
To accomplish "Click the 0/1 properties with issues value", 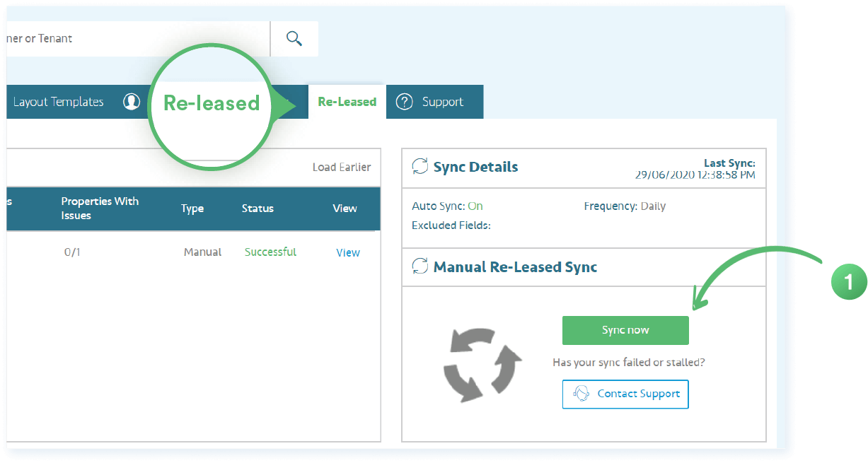I will 72,252.
